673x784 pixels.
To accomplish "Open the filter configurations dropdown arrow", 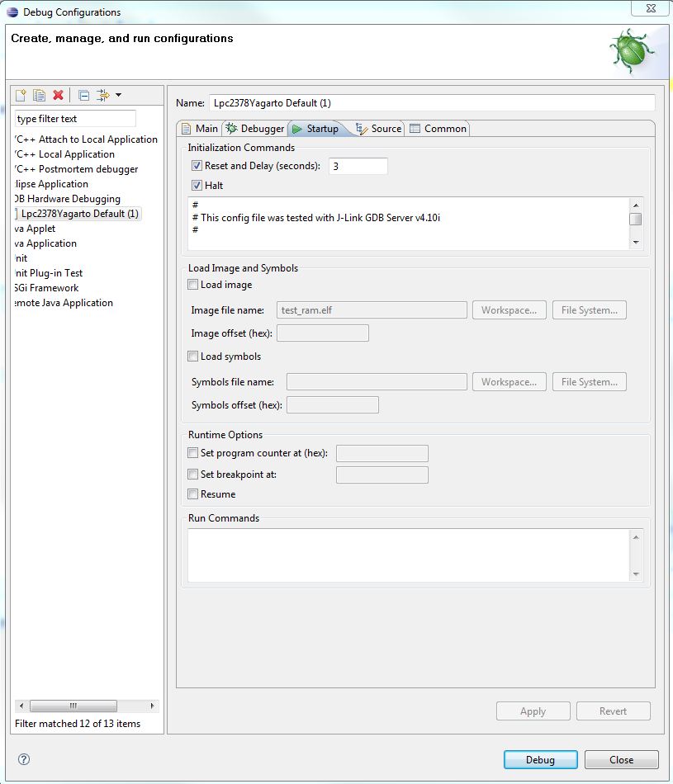I will click(x=119, y=95).
